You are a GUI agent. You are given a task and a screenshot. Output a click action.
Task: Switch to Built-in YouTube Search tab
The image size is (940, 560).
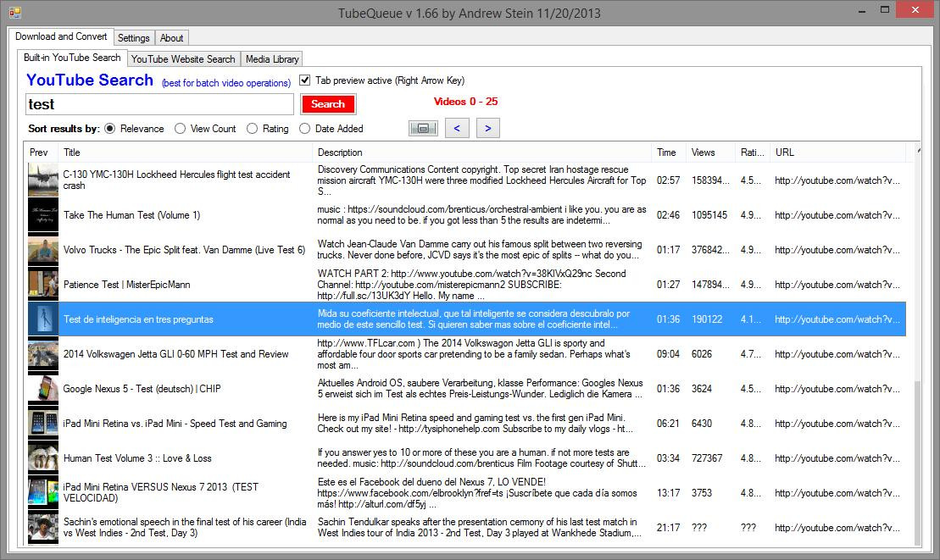click(72, 58)
